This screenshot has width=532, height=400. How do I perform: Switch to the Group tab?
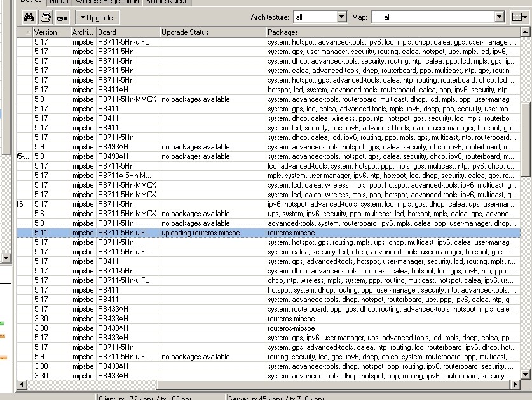[59, 2]
